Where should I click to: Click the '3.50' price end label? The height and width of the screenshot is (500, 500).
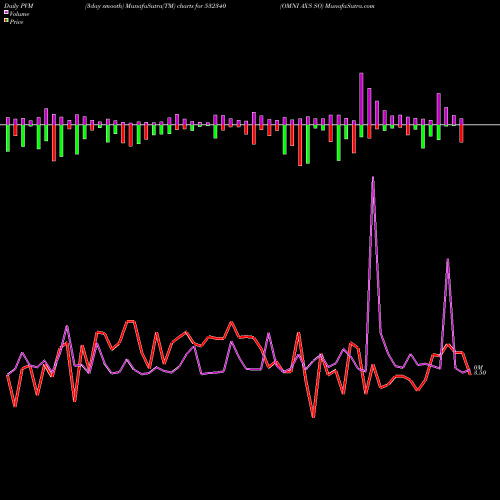click(x=480, y=373)
